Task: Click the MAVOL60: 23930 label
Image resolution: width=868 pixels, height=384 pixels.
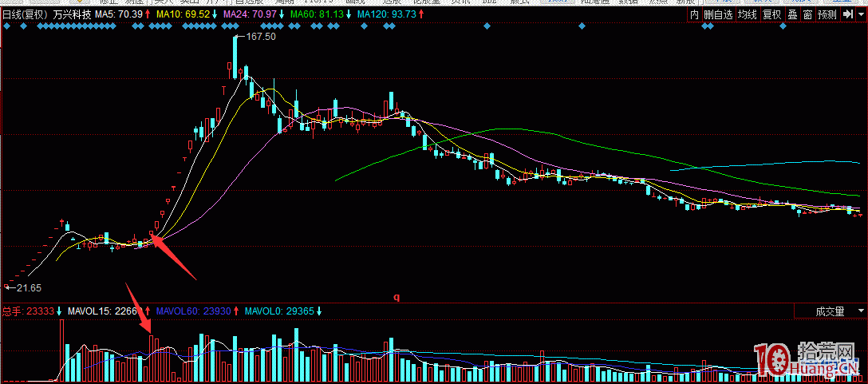Action: tap(195, 311)
